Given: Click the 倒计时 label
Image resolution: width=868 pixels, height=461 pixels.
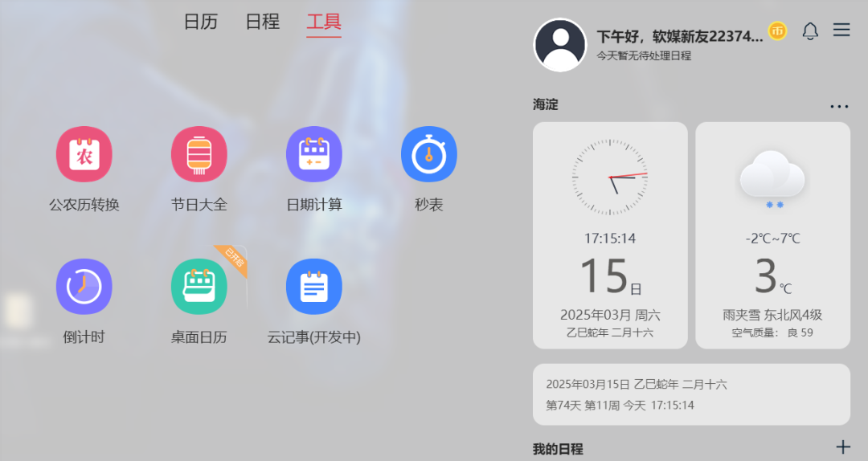Looking at the screenshot, I should point(84,337).
